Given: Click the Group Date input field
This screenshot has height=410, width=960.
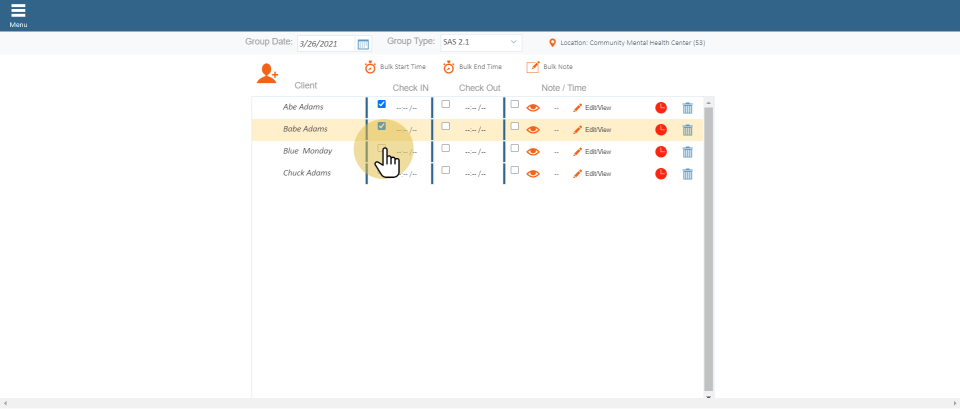Looking at the screenshot, I should tap(326, 44).
